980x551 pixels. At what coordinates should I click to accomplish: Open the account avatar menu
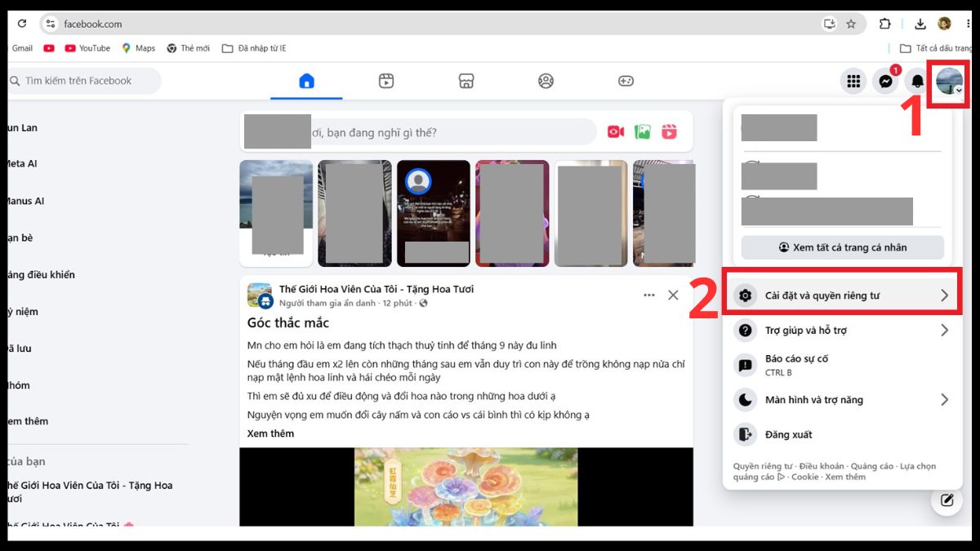[x=950, y=81]
